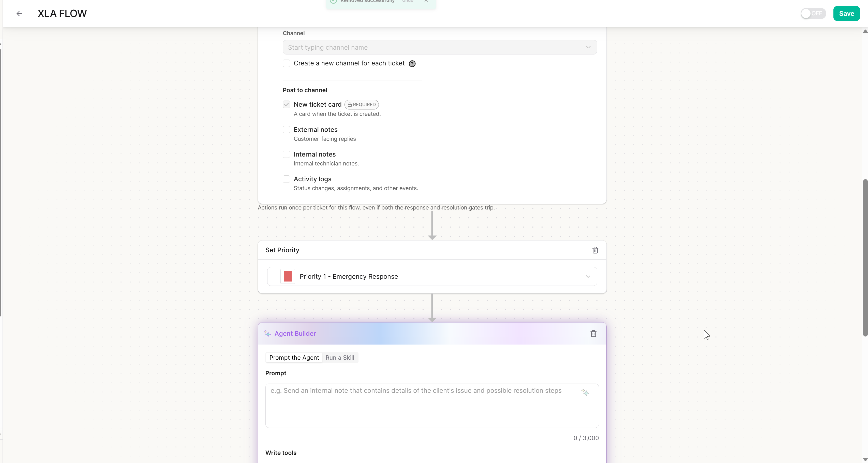Image resolution: width=868 pixels, height=463 pixels.
Task: Click the scroll down arrow
Action: tap(865, 459)
